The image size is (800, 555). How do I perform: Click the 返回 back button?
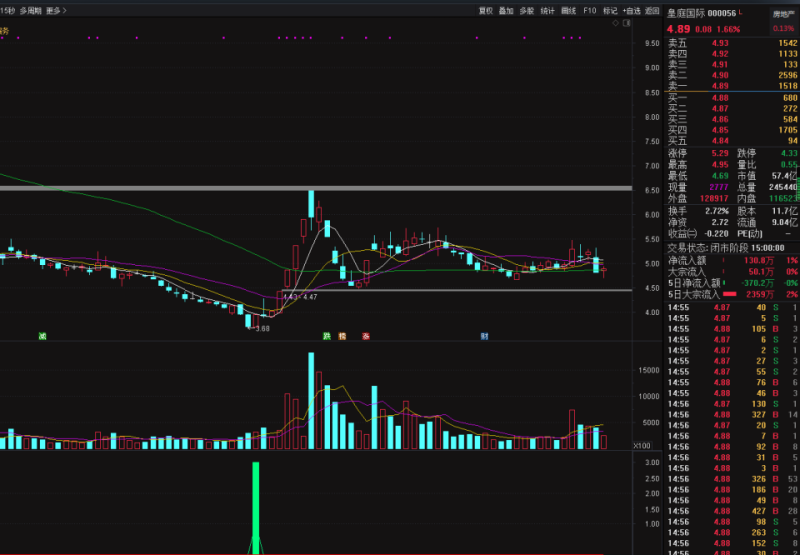(x=652, y=11)
